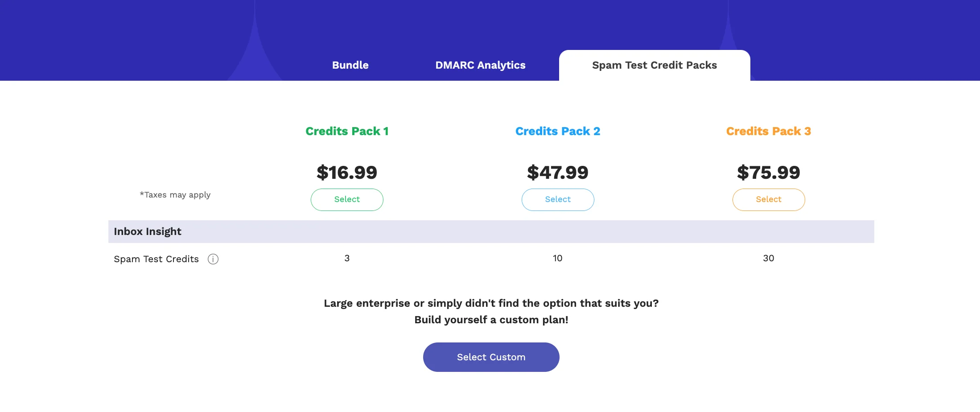Click the $16.99 price
This screenshot has height=412, width=980.
coord(347,173)
